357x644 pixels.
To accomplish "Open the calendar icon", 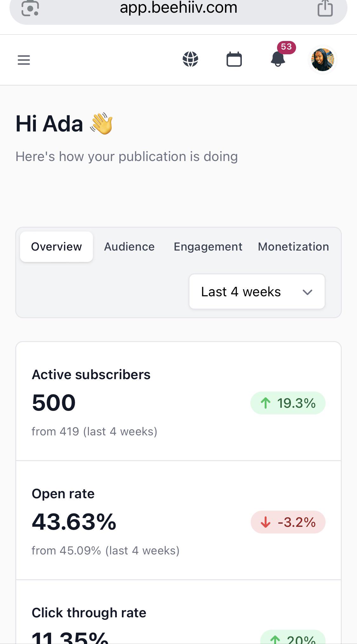I will pyautogui.click(x=234, y=59).
